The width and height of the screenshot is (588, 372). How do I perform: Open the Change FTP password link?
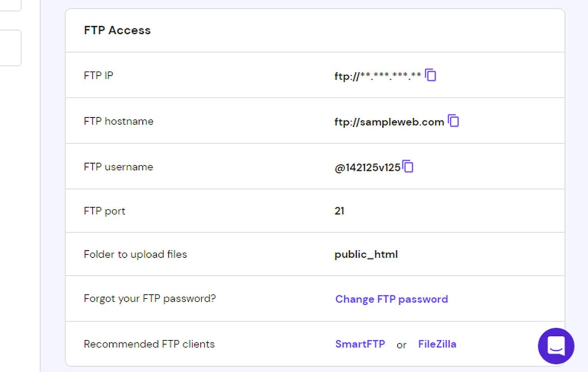[392, 299]
